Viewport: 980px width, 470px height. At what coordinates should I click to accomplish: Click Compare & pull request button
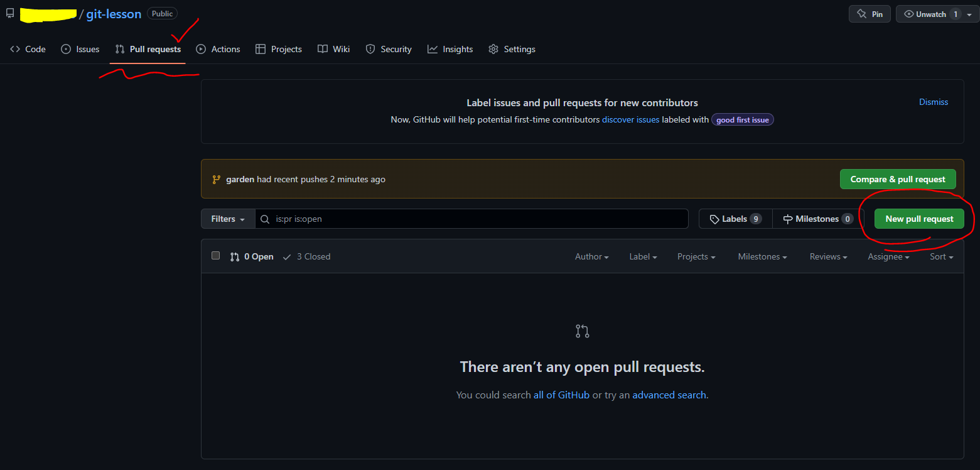pos(898,179)
